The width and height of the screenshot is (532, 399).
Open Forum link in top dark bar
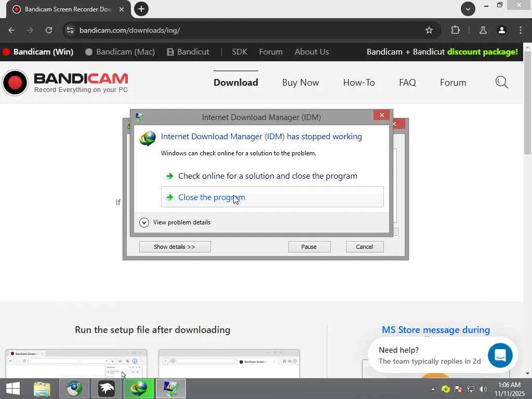pyautogui.click(x=271, y=52)
